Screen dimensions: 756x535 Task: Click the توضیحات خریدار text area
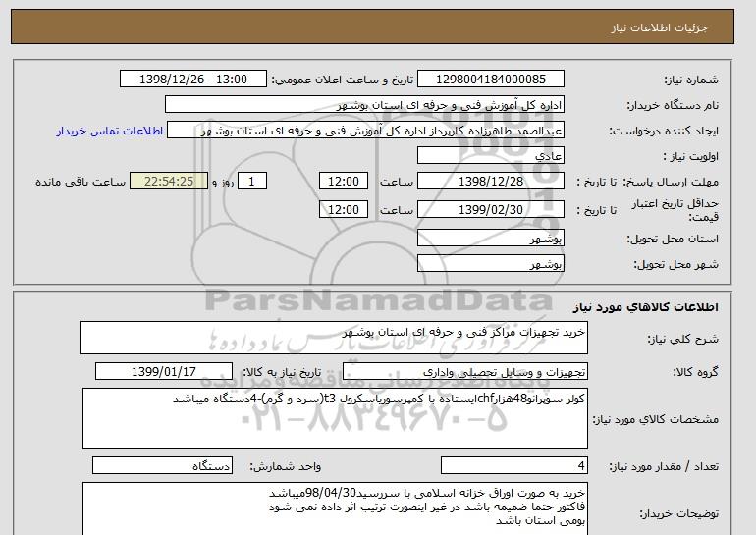pos(335,508)
